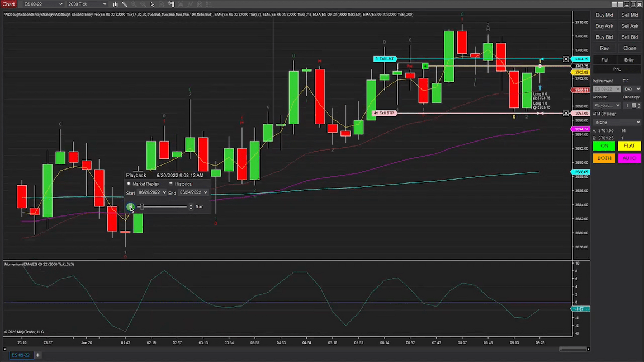Viewport: 644px width, 362px height.
Task: Cancel the Sell STP order with X icon
Action: tap(566, 114)
